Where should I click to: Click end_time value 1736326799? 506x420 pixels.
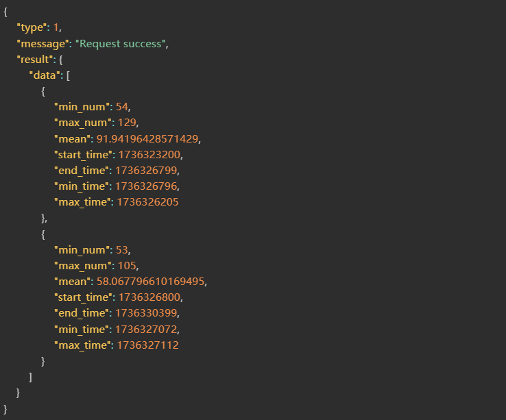click(x=146, y=171)
